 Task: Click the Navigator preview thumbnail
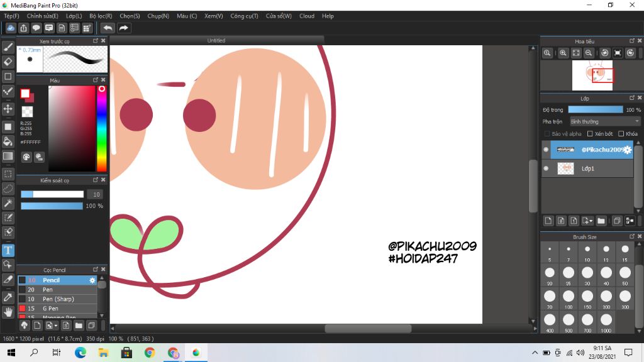(x=592, y=75)
